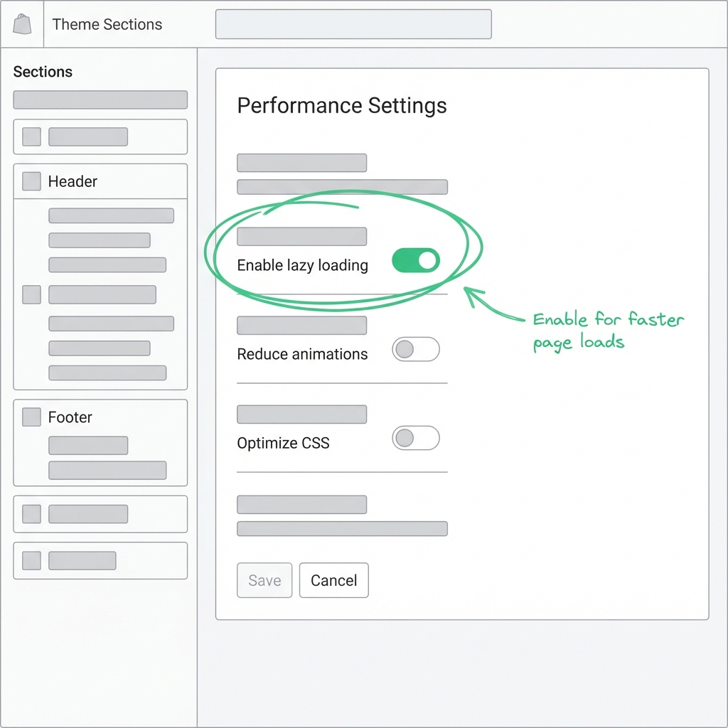The height and width of the screenshot is (728, 728).
Task: Select the checkbox in the first sidebar section
Action: 31,136
